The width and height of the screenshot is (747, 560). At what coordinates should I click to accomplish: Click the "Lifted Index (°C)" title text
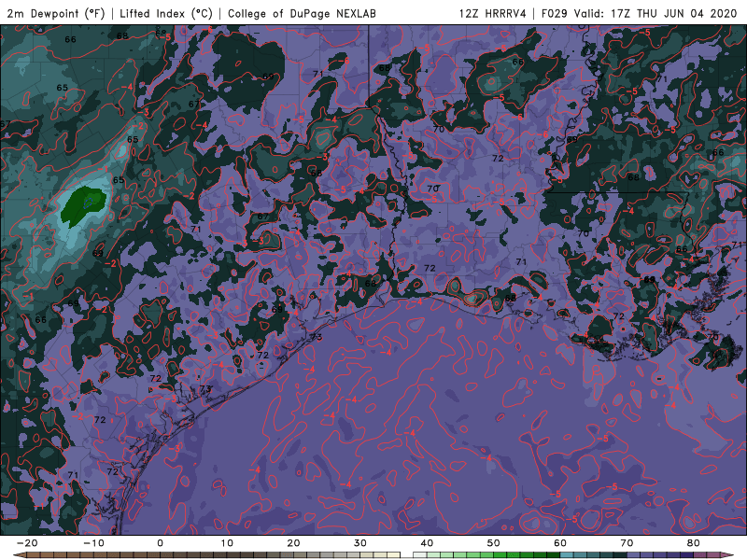click(166, 13)
